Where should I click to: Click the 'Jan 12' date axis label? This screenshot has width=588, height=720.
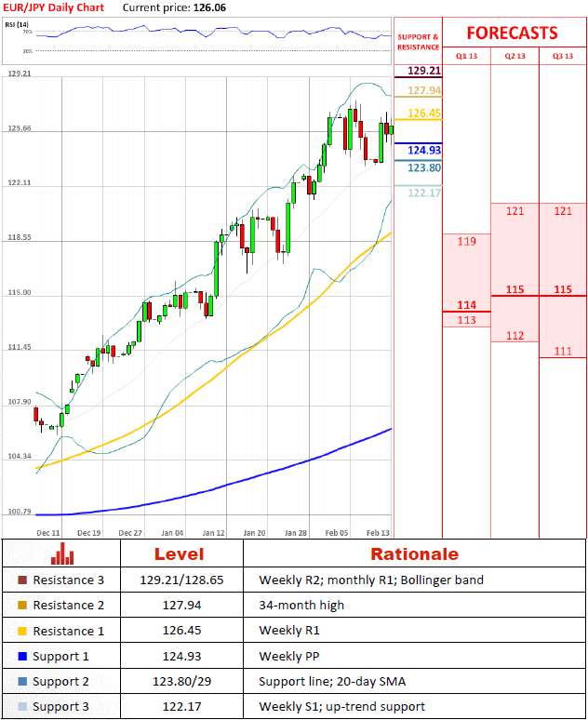(x=214, y=533)
